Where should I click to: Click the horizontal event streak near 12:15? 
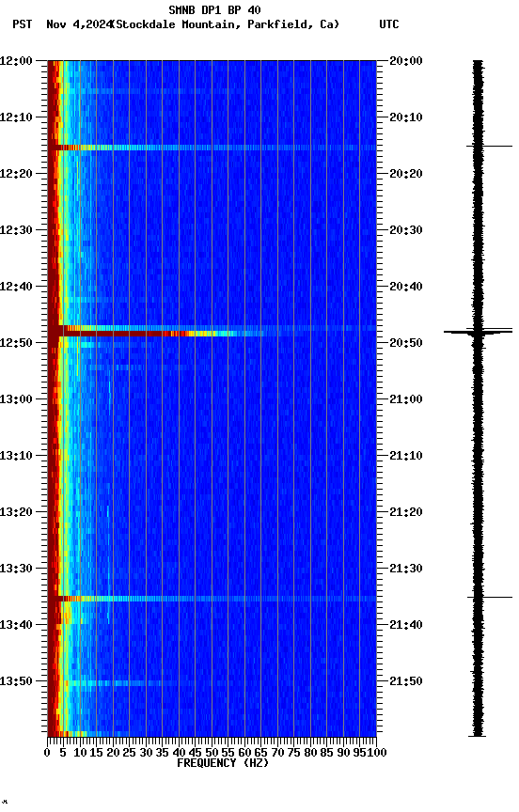click(x=212, y=148)
